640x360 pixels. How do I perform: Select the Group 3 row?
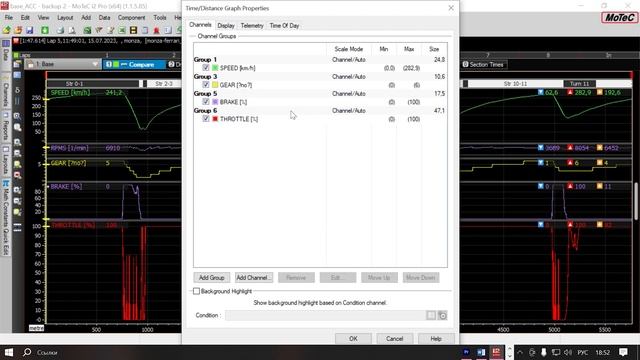320,77
